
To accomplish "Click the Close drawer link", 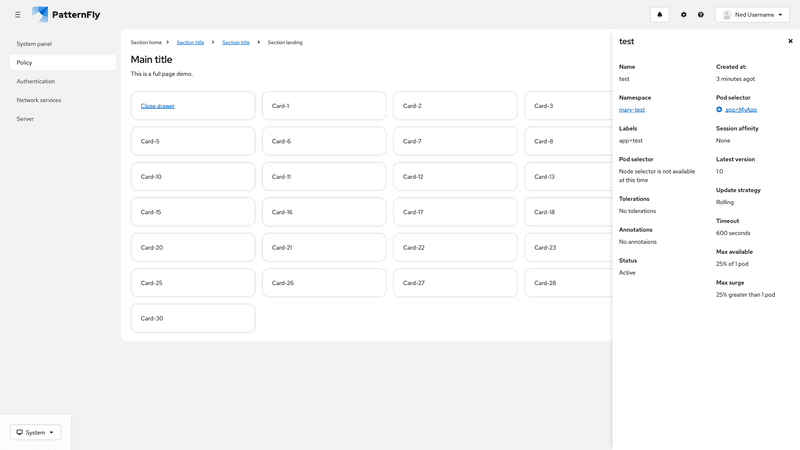I will 157,106.
